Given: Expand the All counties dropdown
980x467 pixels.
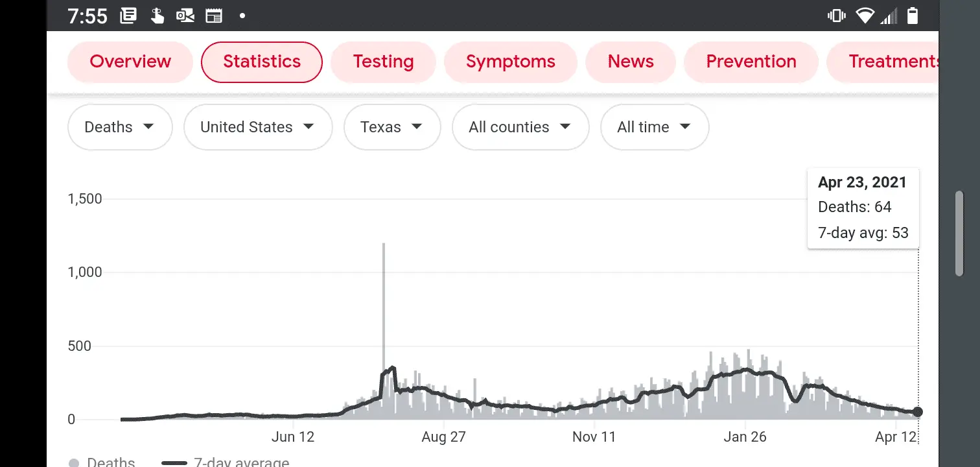Looking at the screenshot, I should (x=520, y=127).
